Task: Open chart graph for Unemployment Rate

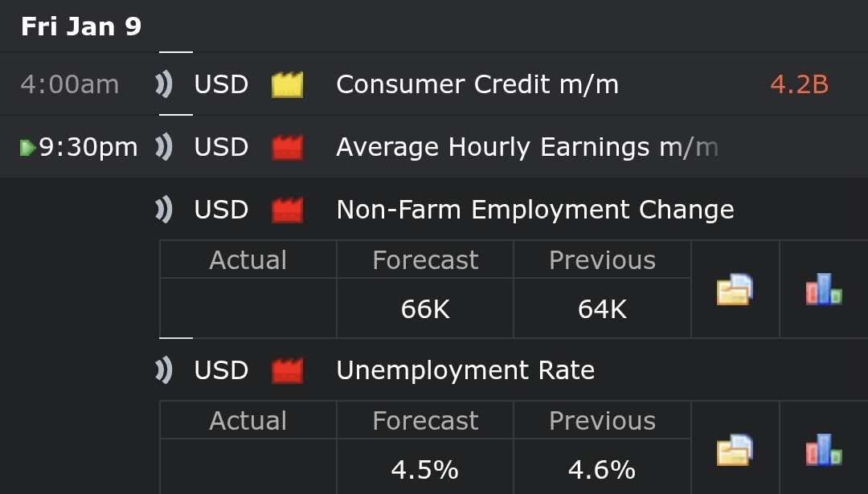Action: (x=824, y=451)
